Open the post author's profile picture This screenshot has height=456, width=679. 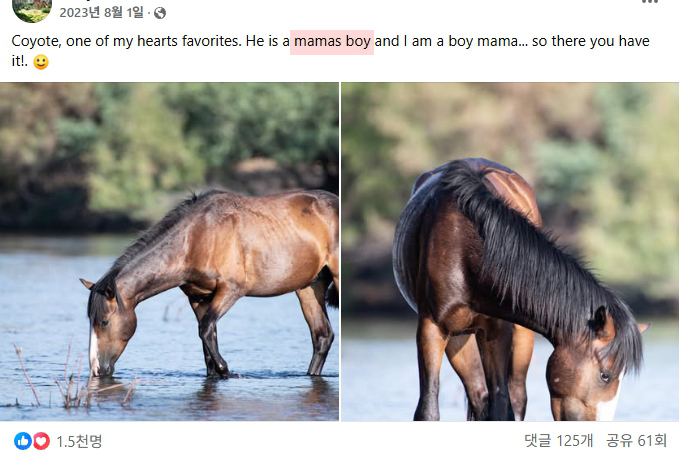(32, 9)
